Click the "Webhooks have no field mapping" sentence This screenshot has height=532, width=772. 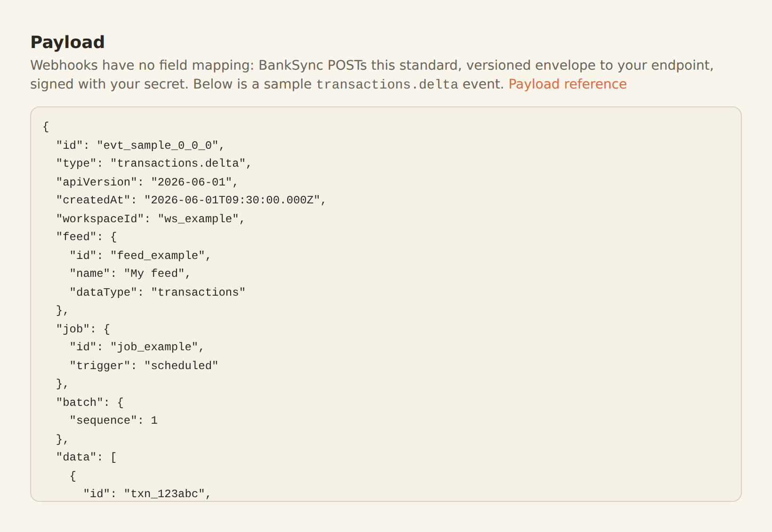click(x=372, y=74)
